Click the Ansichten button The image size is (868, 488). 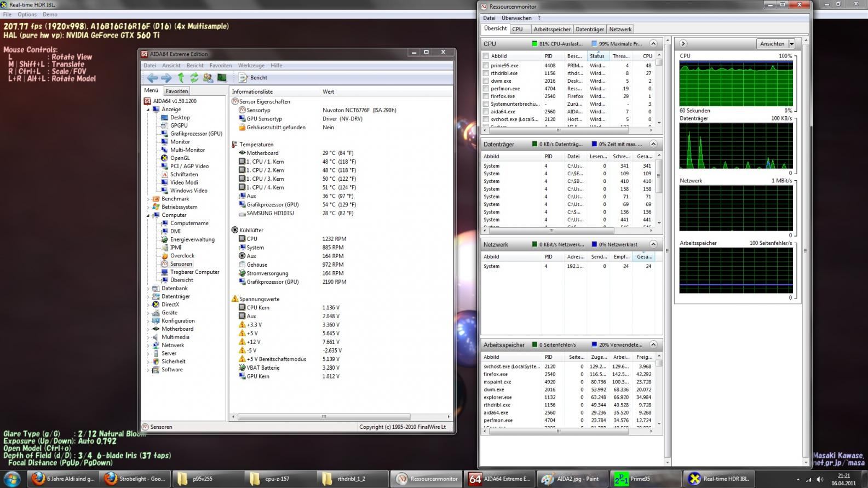click(x=772, y=44)
